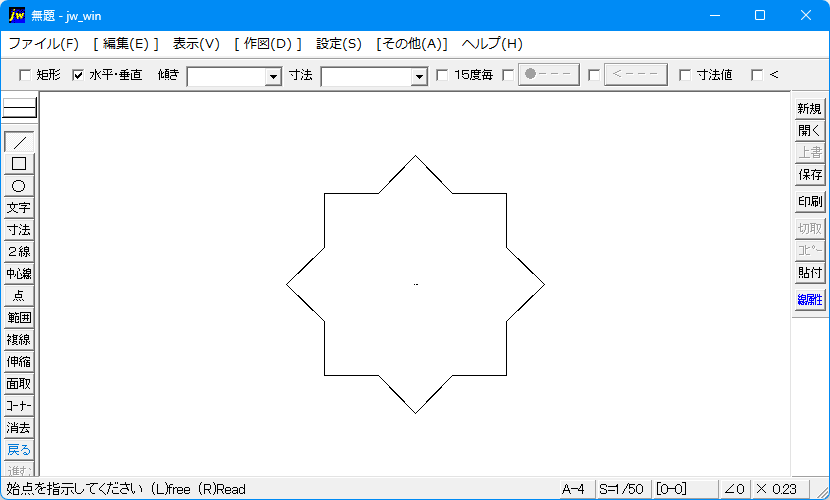Toggle checkbox beside the ●--- button

tap(508, 75)
